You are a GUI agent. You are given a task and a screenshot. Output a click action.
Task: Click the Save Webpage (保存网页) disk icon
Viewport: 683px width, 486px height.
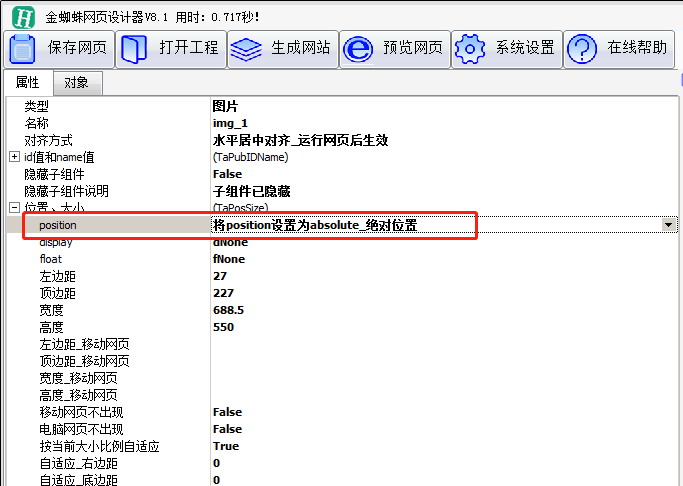[23, 48]
